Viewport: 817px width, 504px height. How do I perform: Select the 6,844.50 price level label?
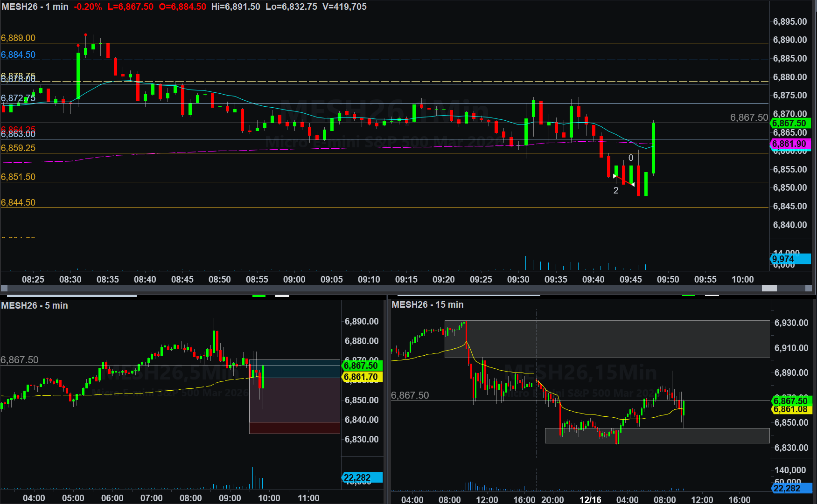click(x=18, y=202)
